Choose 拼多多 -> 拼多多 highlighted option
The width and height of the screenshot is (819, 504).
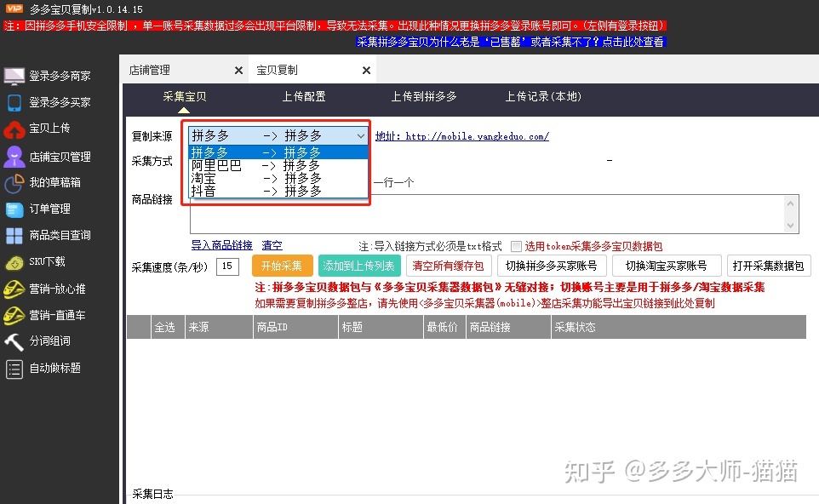[x=278, y=152]
